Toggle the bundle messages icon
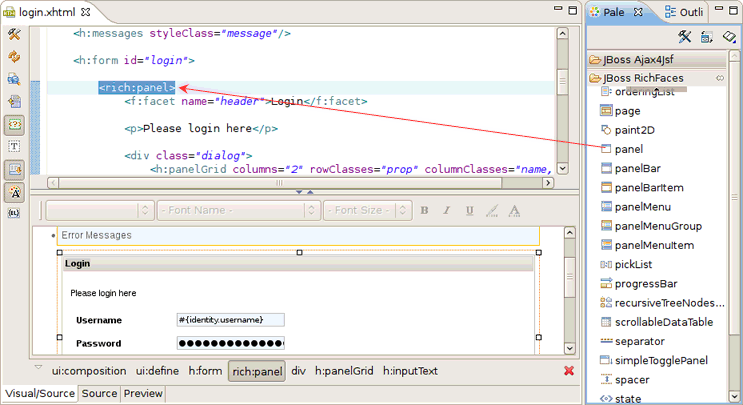Screen dimensions: 743x405 [x=14, y=192]
